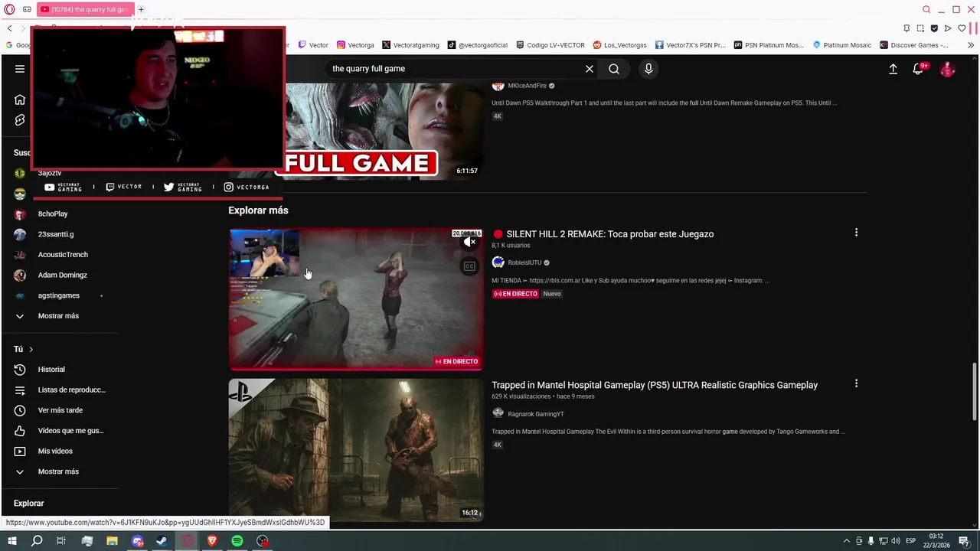Open Discover Games bookmark
Image resolution: width=980 pixels, height=551 pixels.
click(x=914, y=45)
